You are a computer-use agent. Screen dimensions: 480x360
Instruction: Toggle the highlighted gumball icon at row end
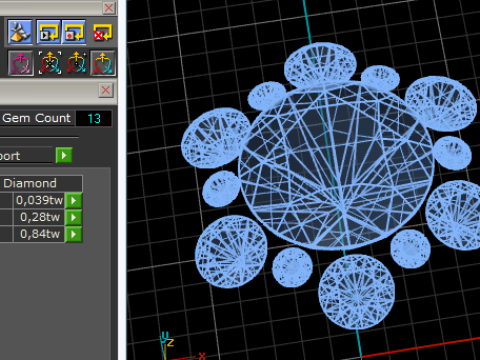(x=103, y=63)
